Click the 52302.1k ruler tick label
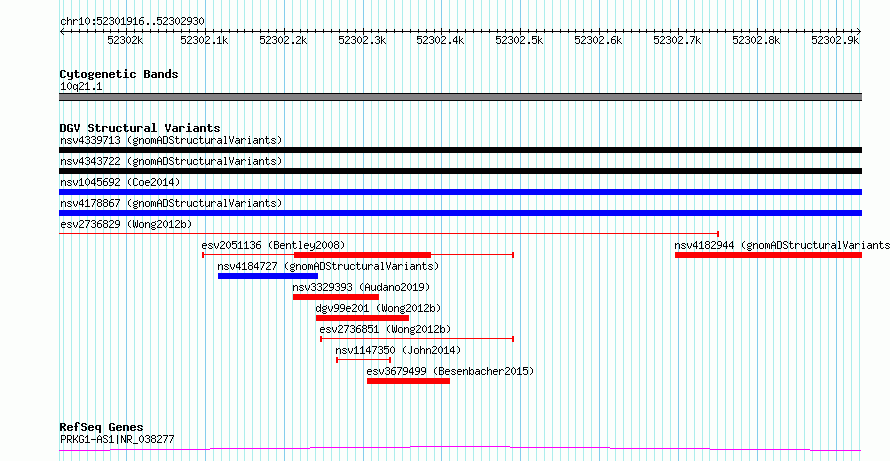890x461 pixels. point(204,40)
